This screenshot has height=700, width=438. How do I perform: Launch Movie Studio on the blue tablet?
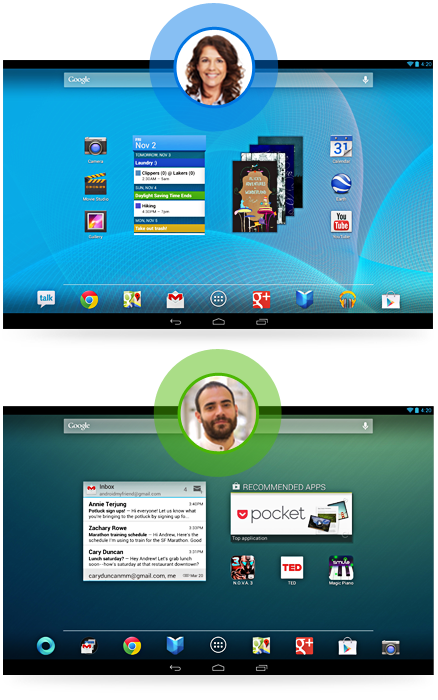(96, 184)
